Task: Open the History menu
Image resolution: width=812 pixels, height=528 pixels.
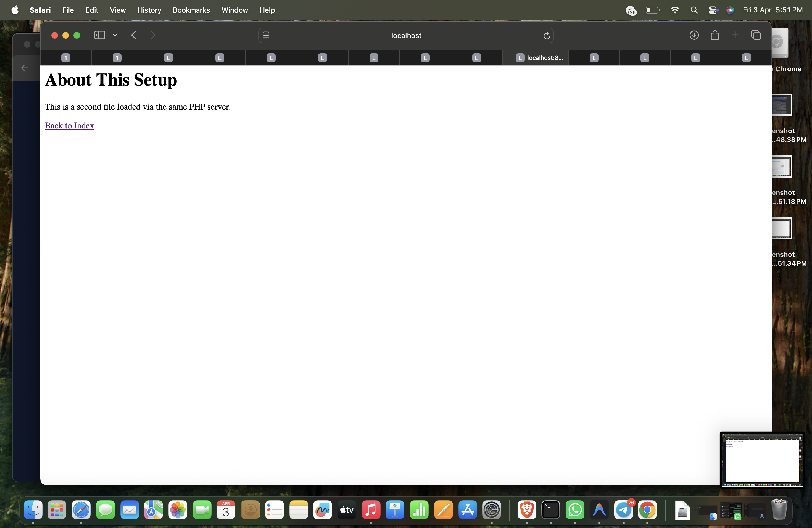Action: click(149, 10)
